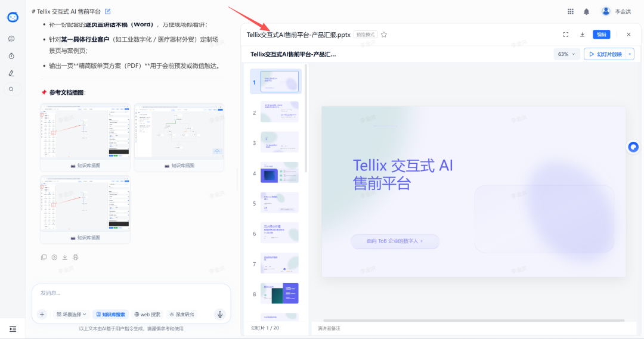This screenshot has width=644, height=339.
Task: Click the horizontal slide scrollbar
Action: tap(473, 320)
